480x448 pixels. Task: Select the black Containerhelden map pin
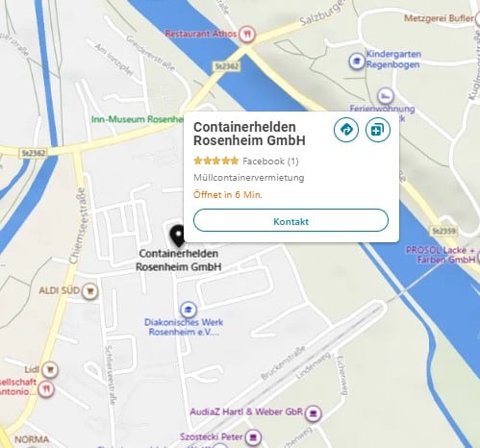tap(178, 236)
